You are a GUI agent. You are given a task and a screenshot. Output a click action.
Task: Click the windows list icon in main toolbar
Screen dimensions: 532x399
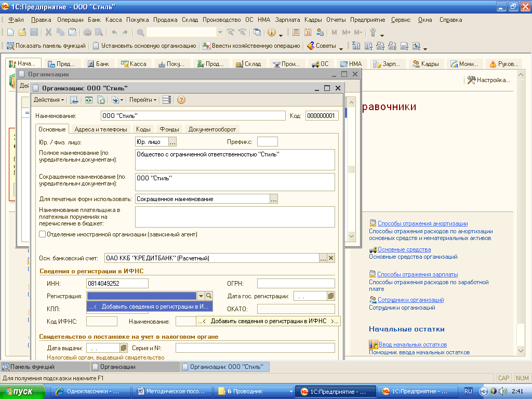257,32
